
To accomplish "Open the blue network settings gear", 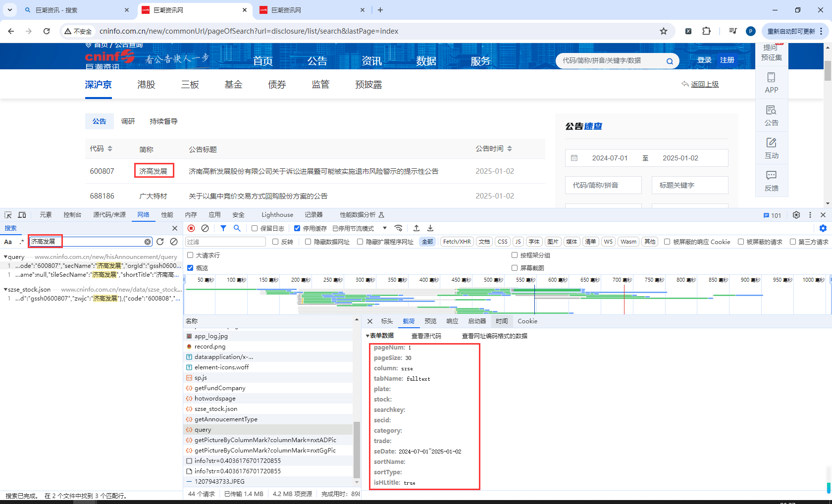I will click(x=823, y=228).
